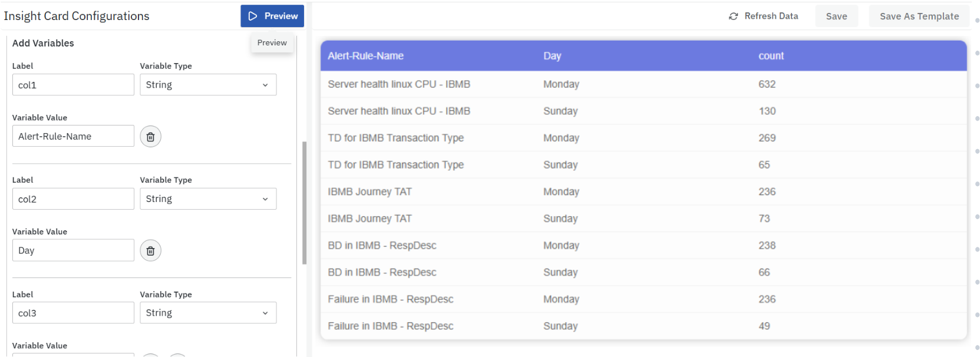Click the Save button
The height and width of the screenshot is (357, 980).
tap(836, 16)
